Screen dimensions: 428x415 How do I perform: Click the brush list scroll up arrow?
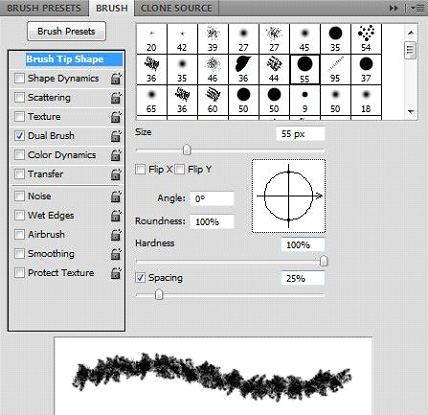411,33
